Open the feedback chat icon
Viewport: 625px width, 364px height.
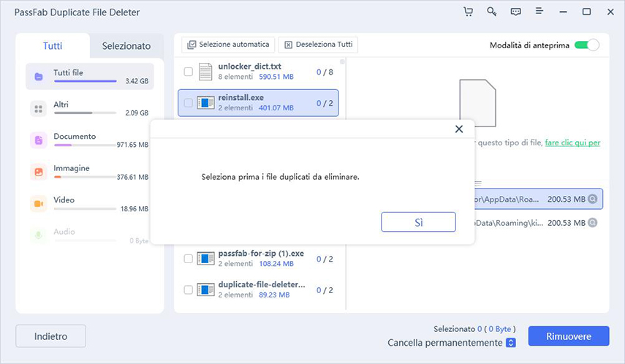point(515,12)
